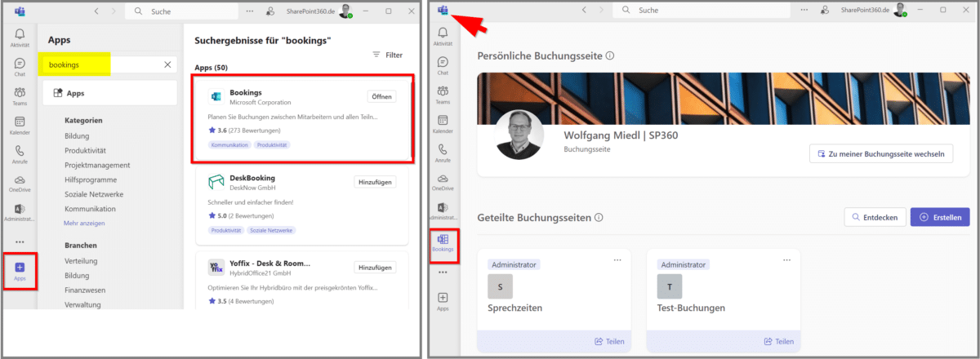Viewport: 980px width, 359px height.
Task: Click the Kommunikation tag on Bookings card
Action: point(229,144)
